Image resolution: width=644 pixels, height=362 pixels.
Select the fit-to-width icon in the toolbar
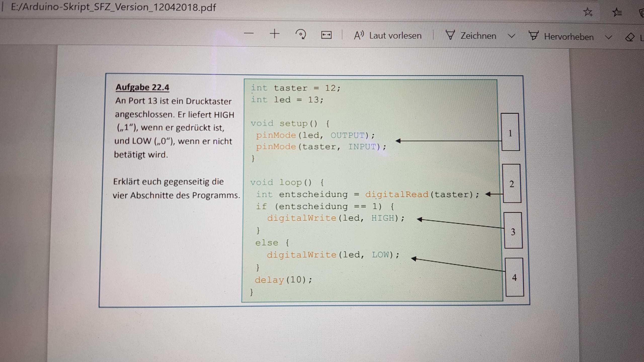[x=326, y=34]
